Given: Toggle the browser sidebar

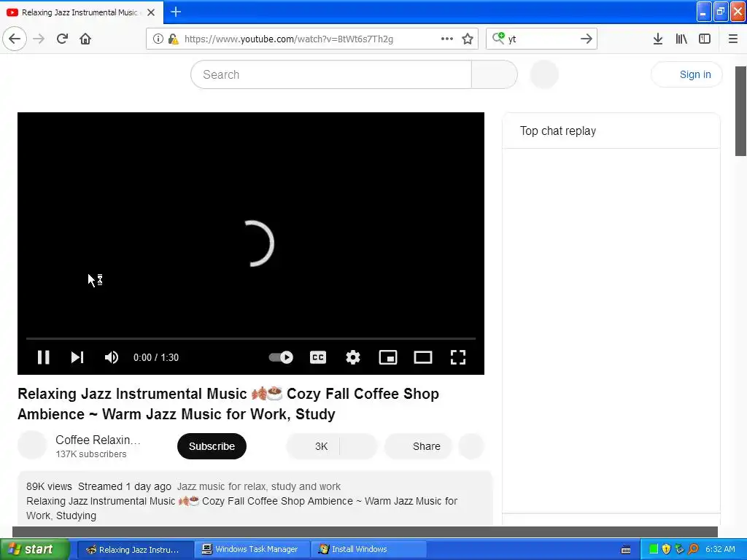Looking at the screenshot, I should [x=705, y=39].
